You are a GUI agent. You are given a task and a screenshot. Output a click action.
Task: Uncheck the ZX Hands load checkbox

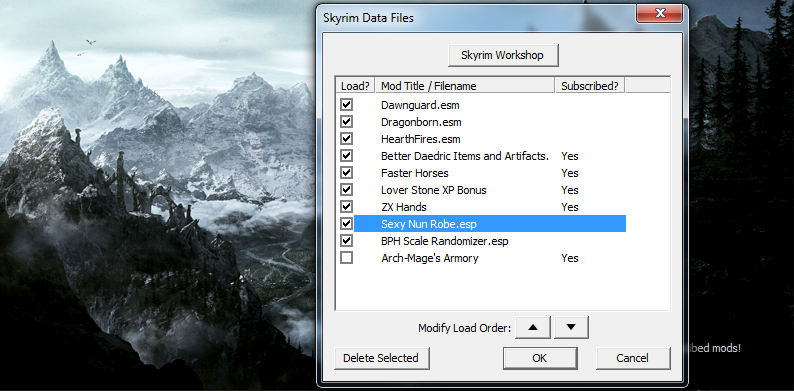click(347, 207)
